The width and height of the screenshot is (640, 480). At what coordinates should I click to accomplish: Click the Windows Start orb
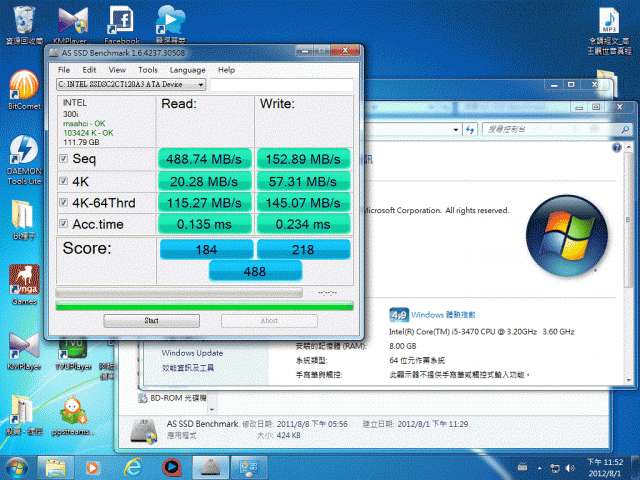pos(16,468)
